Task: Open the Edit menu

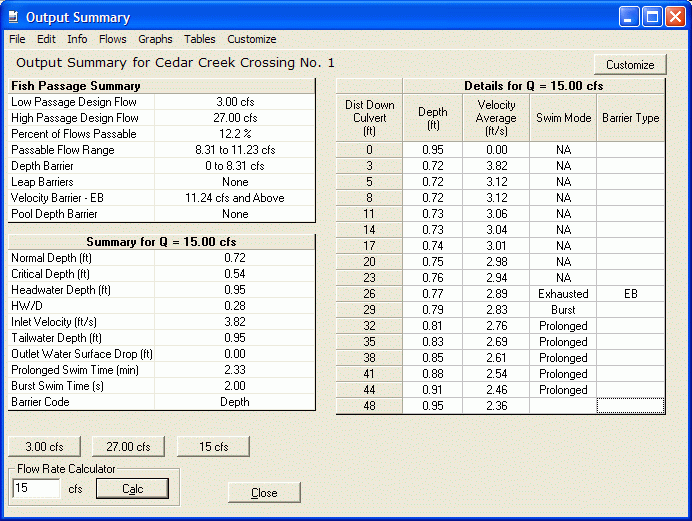Action: [46, 39]
